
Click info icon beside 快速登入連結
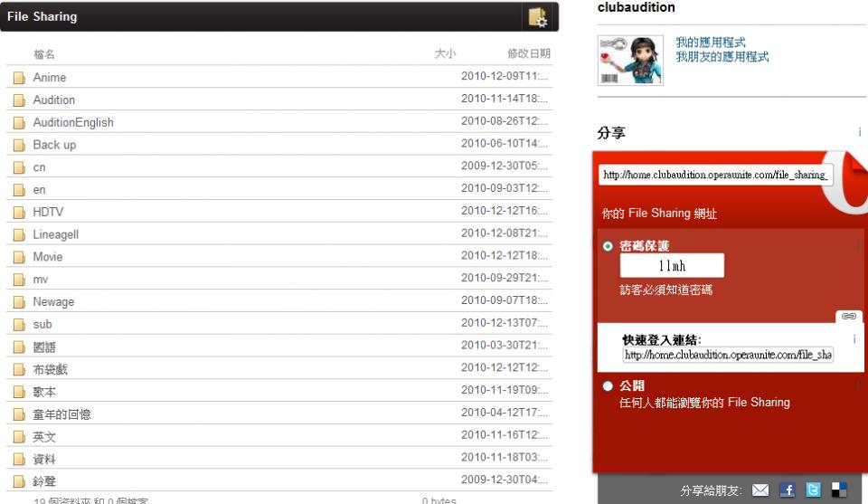coord(854,339)
